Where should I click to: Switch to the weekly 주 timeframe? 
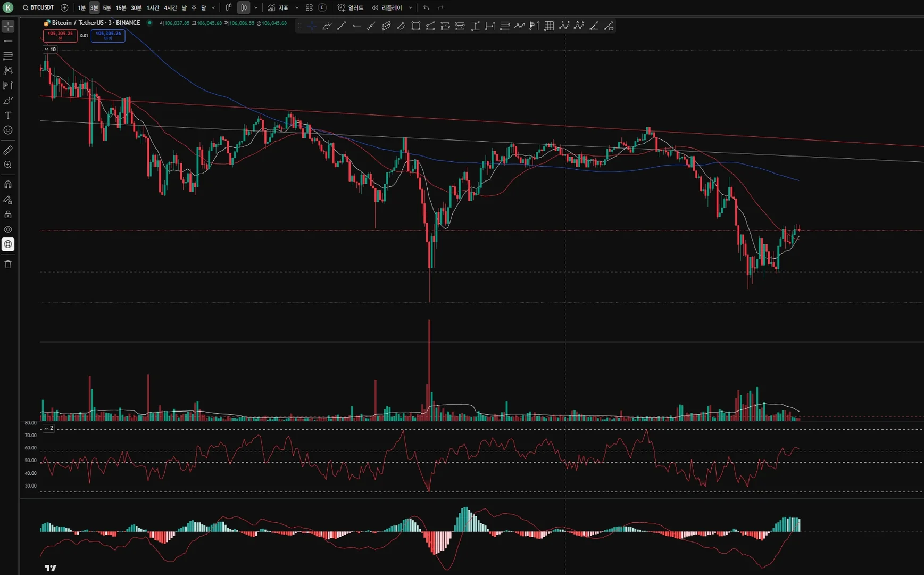[194, 7]
